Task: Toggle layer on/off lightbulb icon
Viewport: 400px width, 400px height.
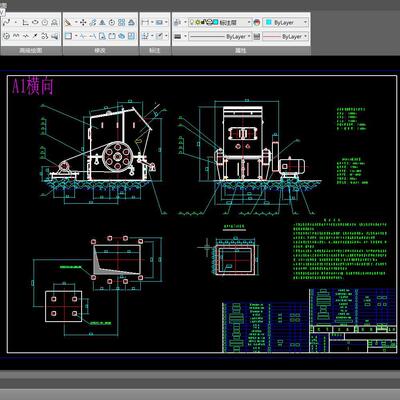Action: [192, 22]
